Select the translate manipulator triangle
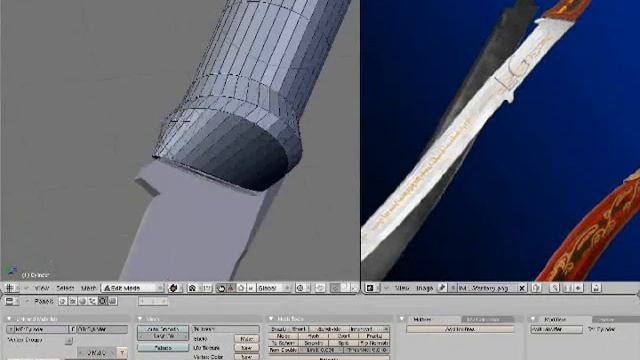This screenshot has height=360, width=640. point(231,288)
